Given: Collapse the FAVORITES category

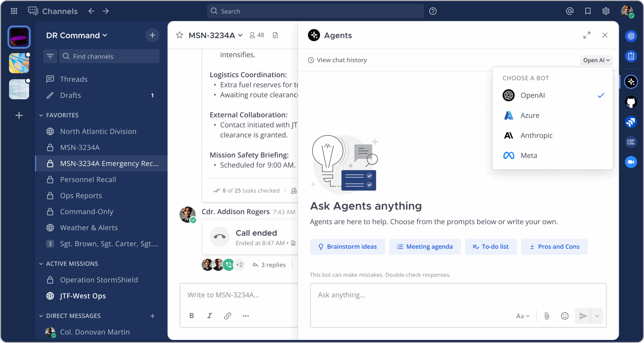Looking at the screenshot, I should 59,115.
